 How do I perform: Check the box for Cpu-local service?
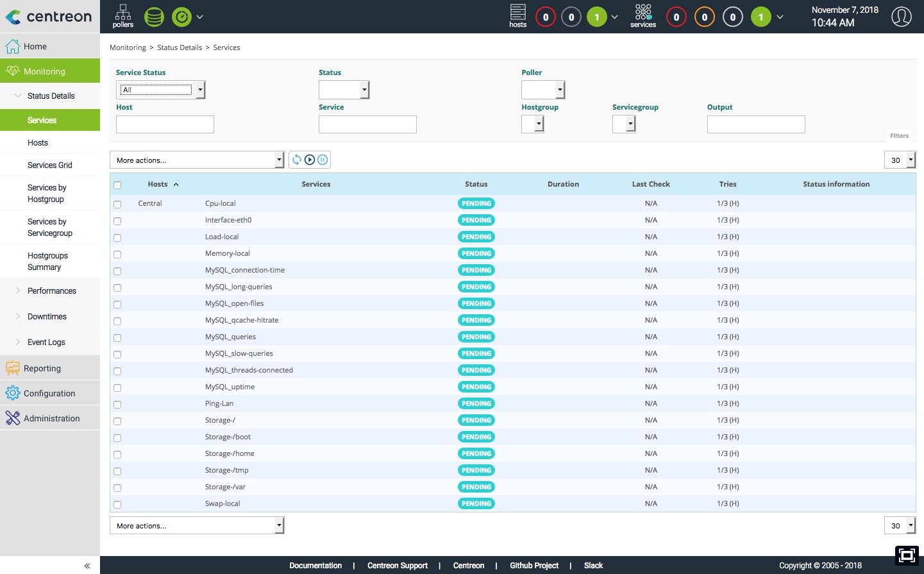(x=117, y=205)
